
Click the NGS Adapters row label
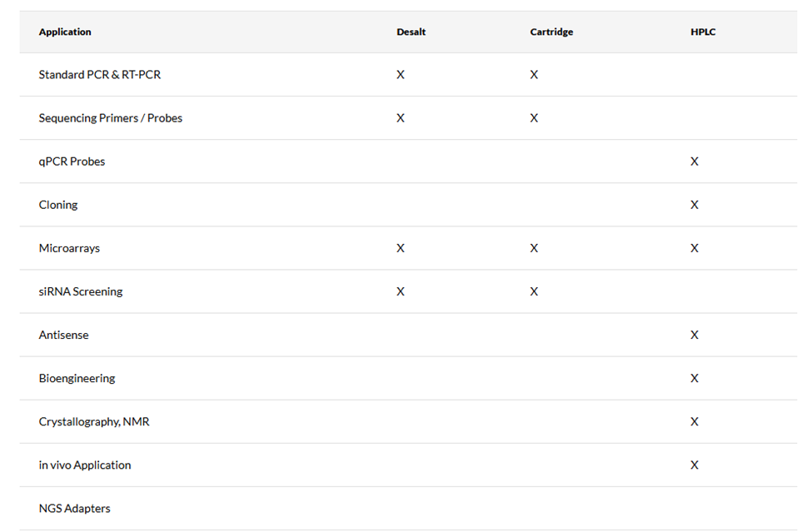74,508
